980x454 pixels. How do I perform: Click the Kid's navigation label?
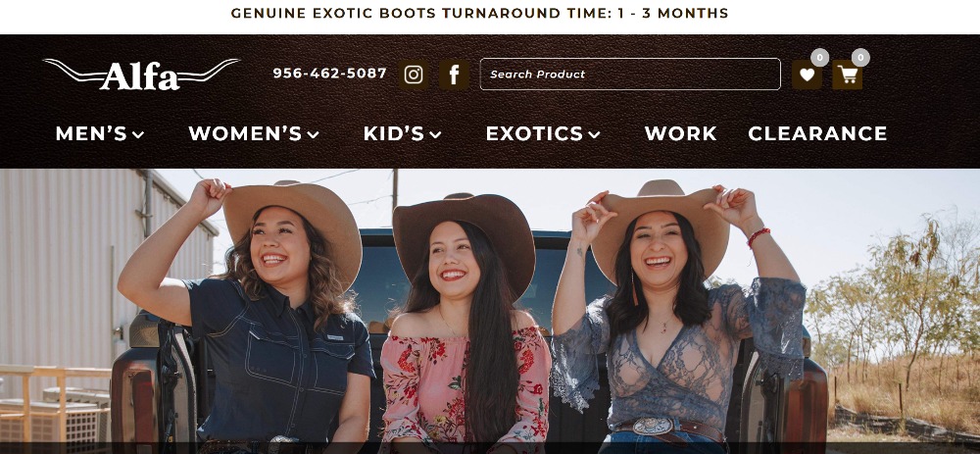[x=394, y=133]
